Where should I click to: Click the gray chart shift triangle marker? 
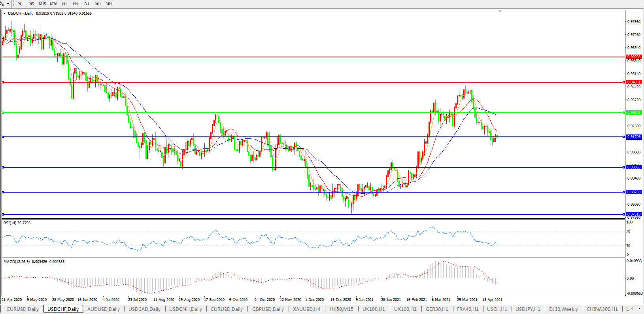tap(500, 11)
